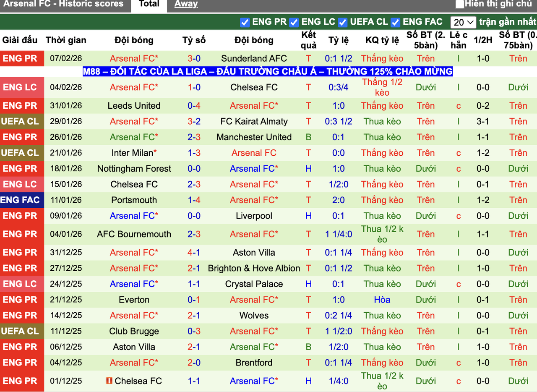The image size is (537, 392).
Task: Open Crystal Palace team link
Action: (x=254, y=284)
